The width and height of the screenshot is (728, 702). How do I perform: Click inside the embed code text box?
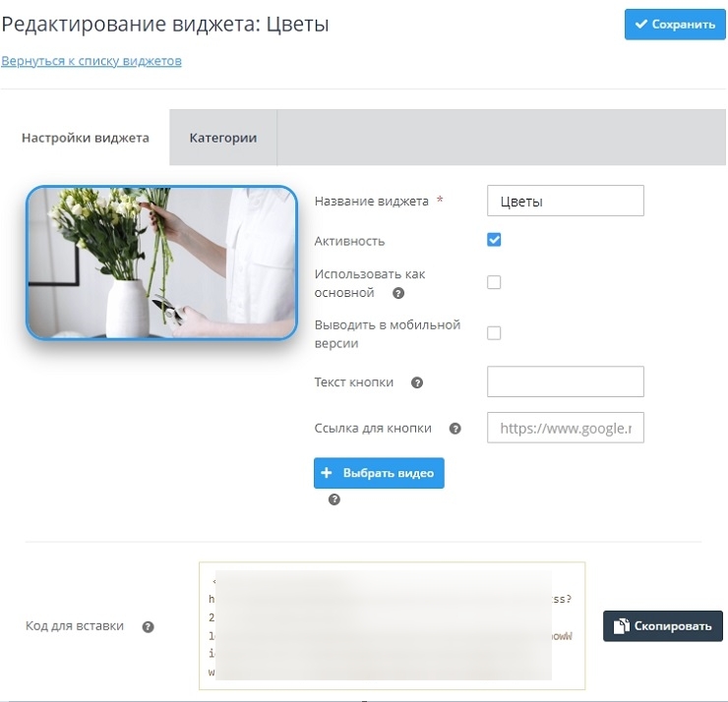coord(392,625)
